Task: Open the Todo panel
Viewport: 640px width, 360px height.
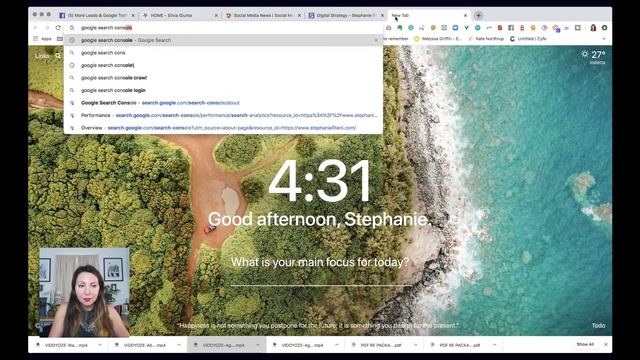Action: click(598, 325)
